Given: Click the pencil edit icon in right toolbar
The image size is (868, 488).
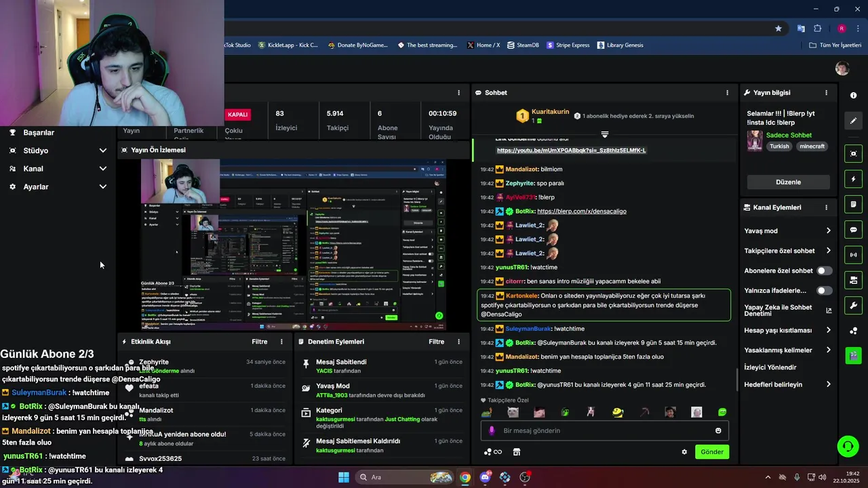Looking at the screenshot, I should 854,121.
